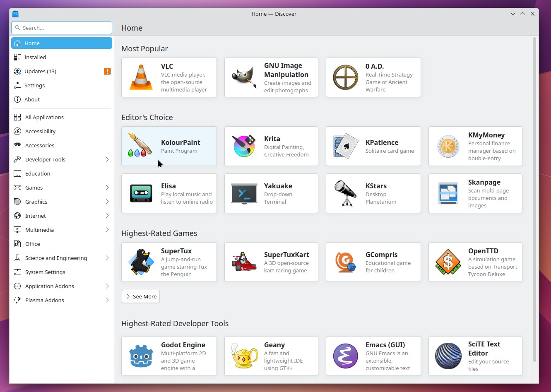
Task: Select the 'Elisa' app title
Action: [x=168, y=186]
